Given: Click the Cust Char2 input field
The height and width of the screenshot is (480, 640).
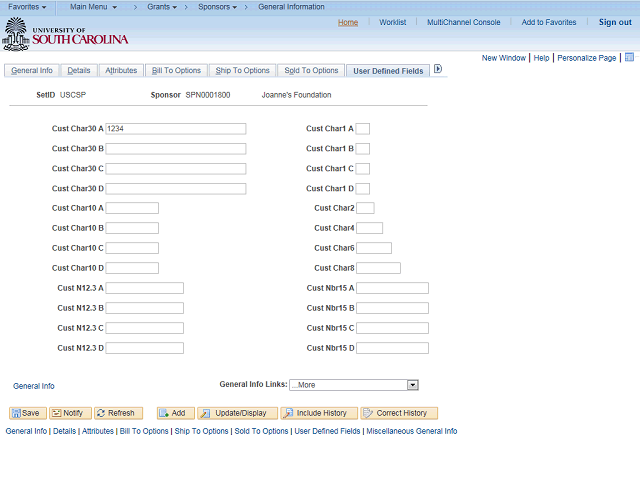Looking at the screenshot, I should click(365, 208).
